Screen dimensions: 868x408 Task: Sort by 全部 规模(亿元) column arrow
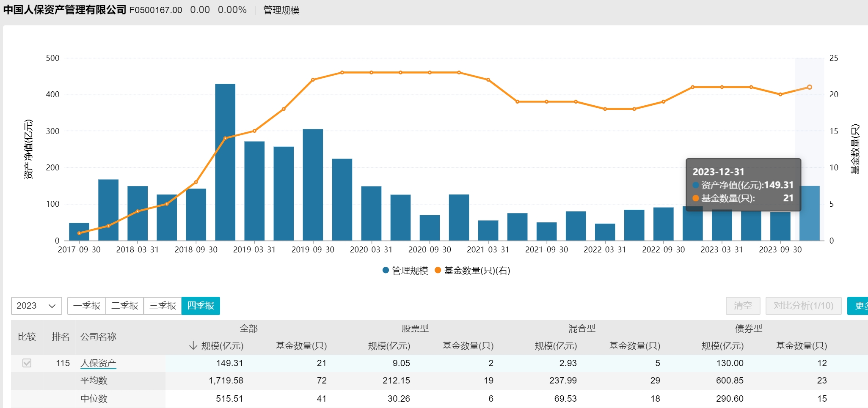pyautogui.click(x=193, y=346)
